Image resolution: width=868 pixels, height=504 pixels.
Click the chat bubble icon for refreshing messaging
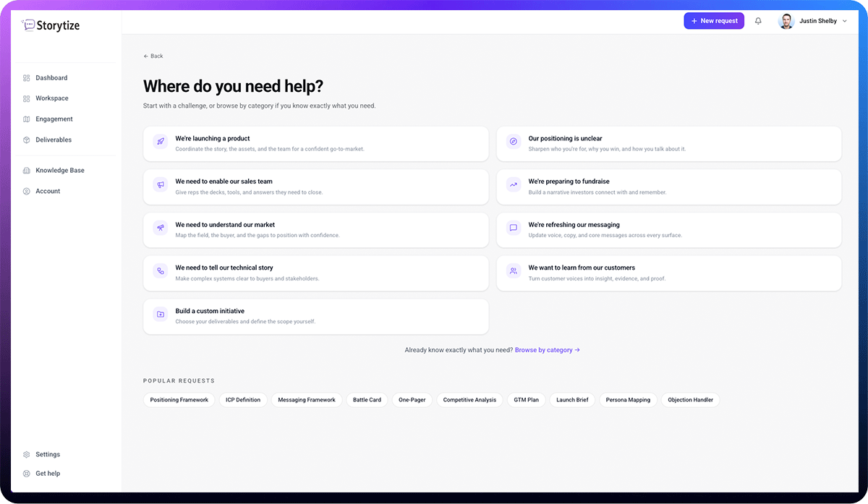(x=514, y=228)
